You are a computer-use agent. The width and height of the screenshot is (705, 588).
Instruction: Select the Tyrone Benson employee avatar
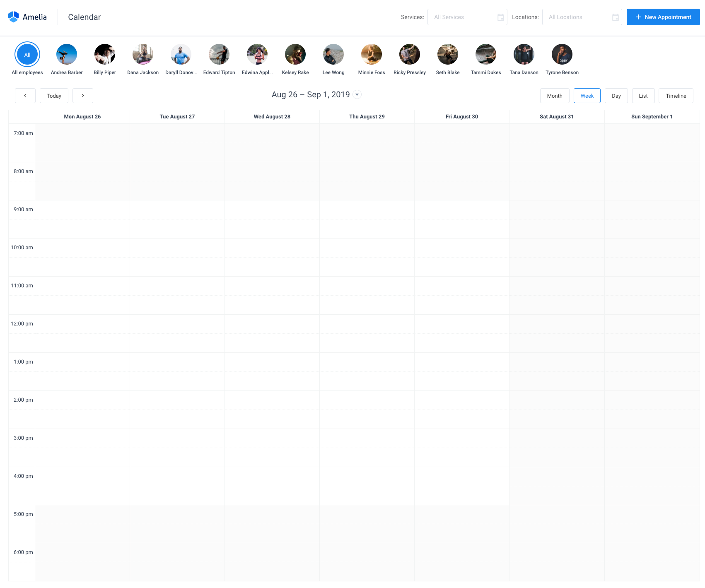(562, 54)
